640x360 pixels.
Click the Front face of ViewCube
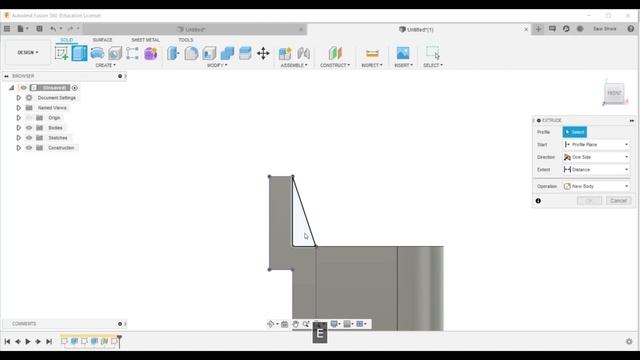point(614,93)
